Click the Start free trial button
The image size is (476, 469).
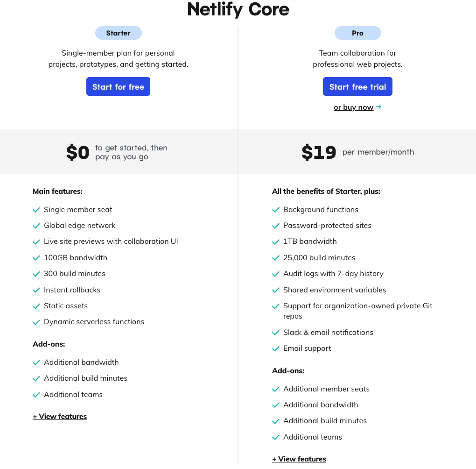[357, 86]
